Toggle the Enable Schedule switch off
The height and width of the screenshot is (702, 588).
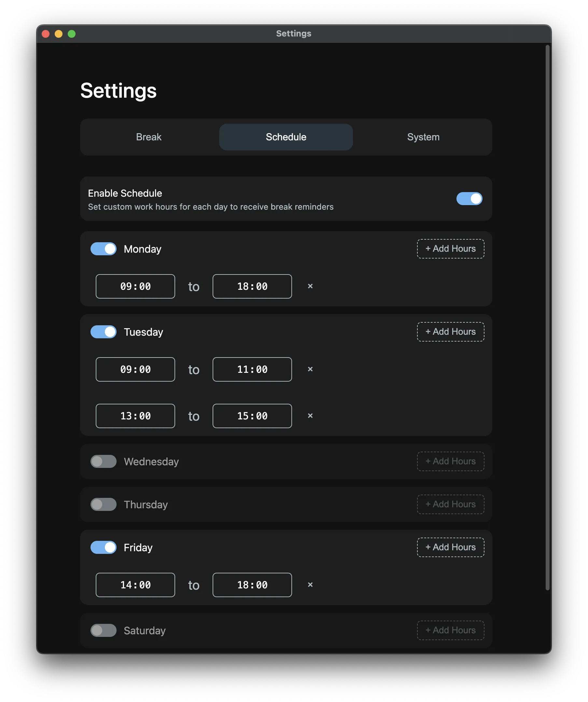pyautogui.click(x=469, y=199)
